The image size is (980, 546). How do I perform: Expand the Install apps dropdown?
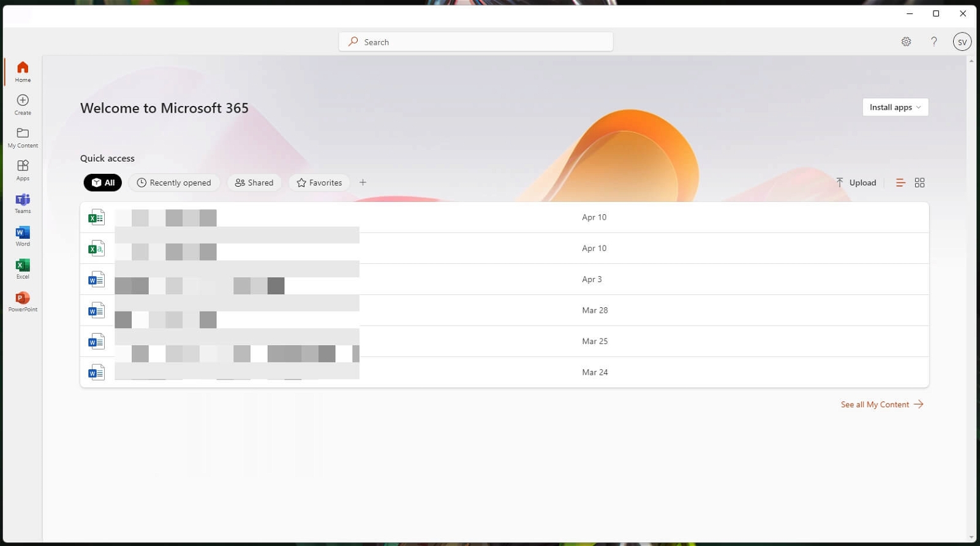point(895,107)
